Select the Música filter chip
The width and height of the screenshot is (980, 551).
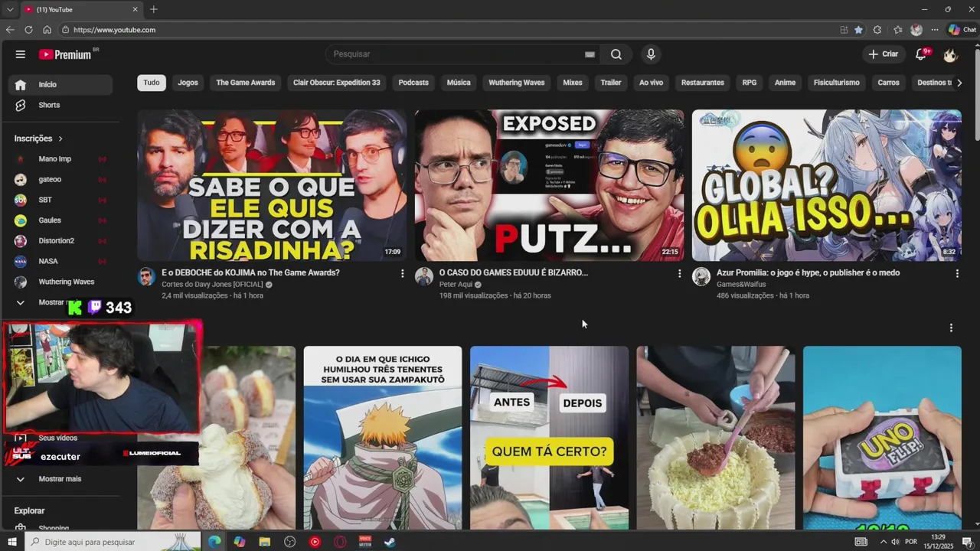pyautogui.click(x=459, y=83)
